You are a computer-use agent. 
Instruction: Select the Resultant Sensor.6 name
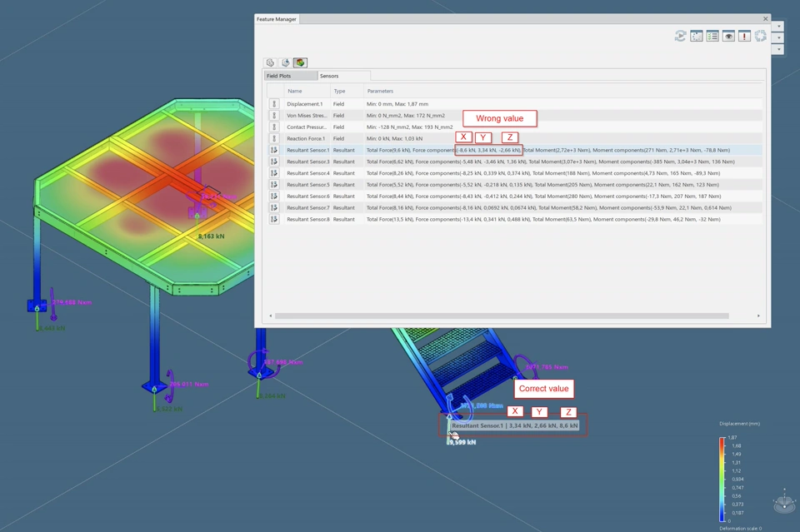click(308, 196)
